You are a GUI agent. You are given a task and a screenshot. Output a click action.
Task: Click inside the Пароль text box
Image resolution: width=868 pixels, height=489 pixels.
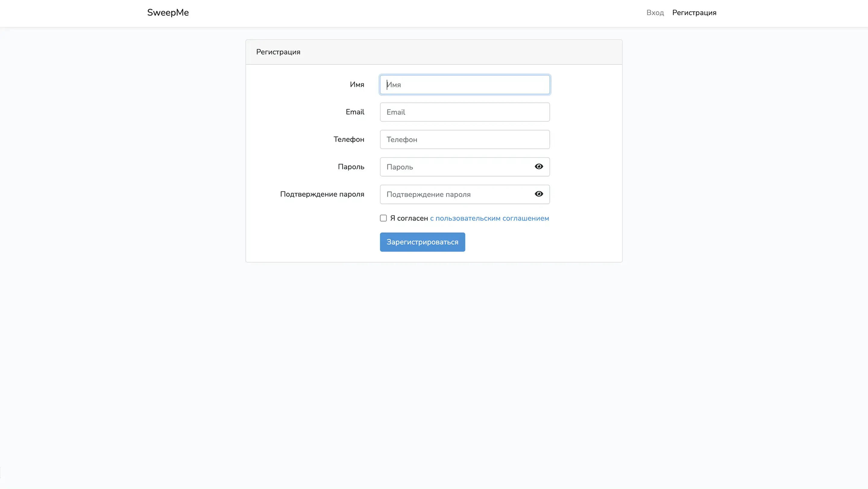(455, 167)
